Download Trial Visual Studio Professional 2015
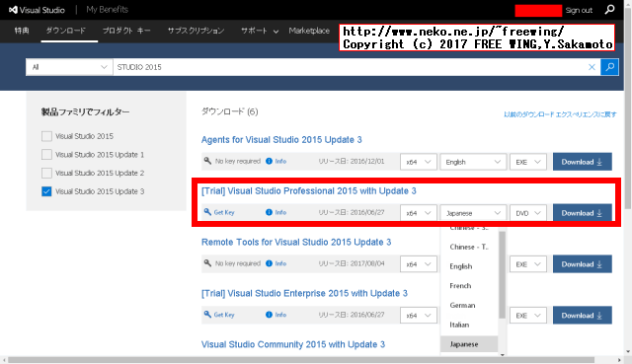632x364 pixels. click(x=583, y=213)
